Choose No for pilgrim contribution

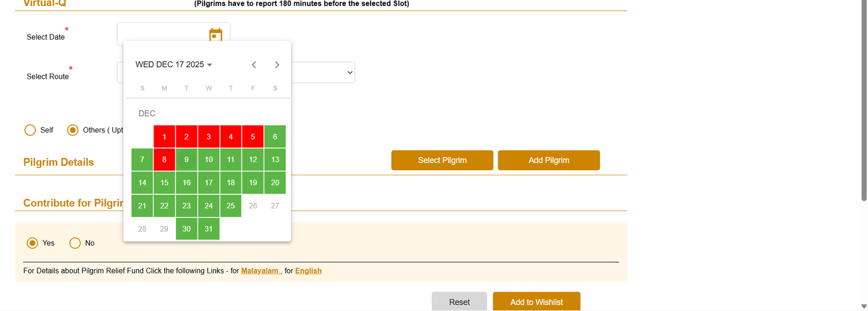coord(75,243)
